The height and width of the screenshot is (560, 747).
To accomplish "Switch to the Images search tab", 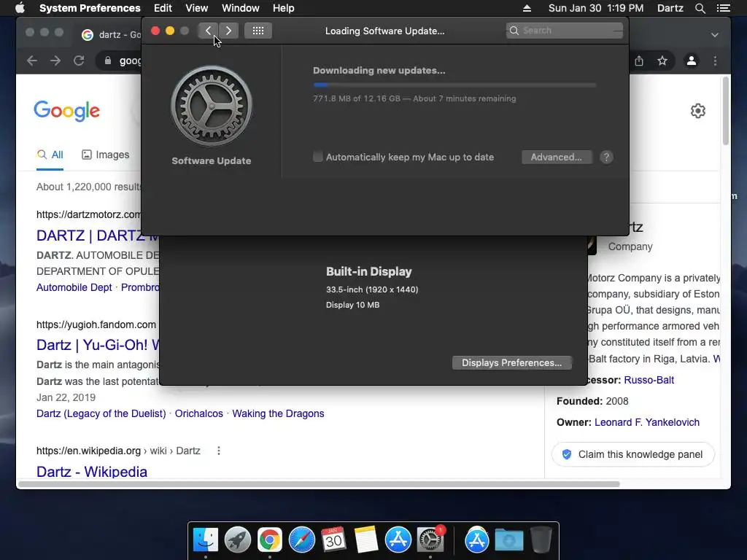I will [x=105, y=155].
